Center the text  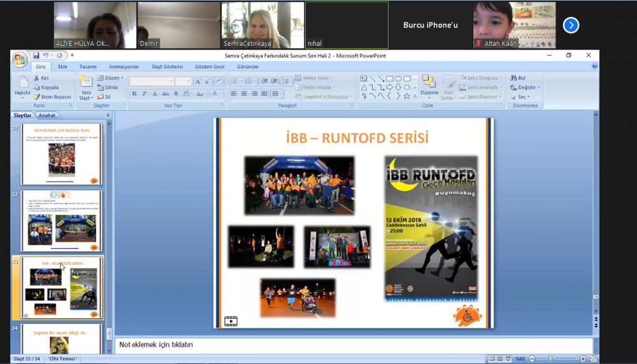244,94
